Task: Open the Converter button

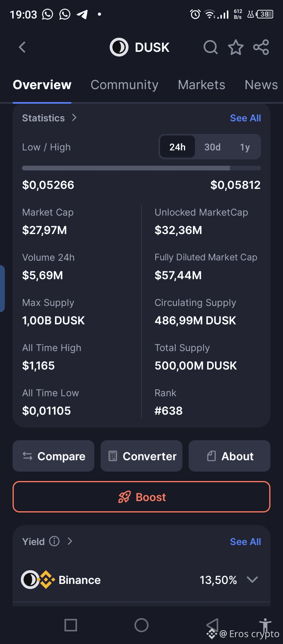Action: [141, 456]
